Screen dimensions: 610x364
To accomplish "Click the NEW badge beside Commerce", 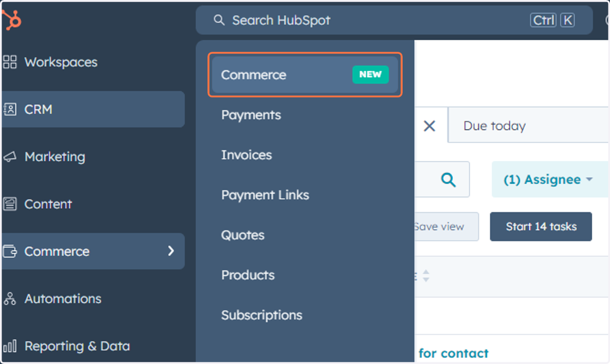I will 371,75.
